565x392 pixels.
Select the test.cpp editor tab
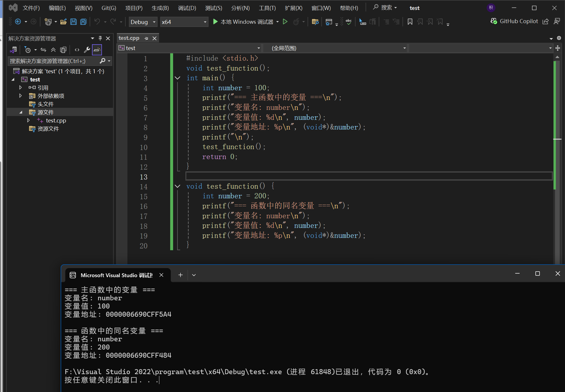(129, 38)
